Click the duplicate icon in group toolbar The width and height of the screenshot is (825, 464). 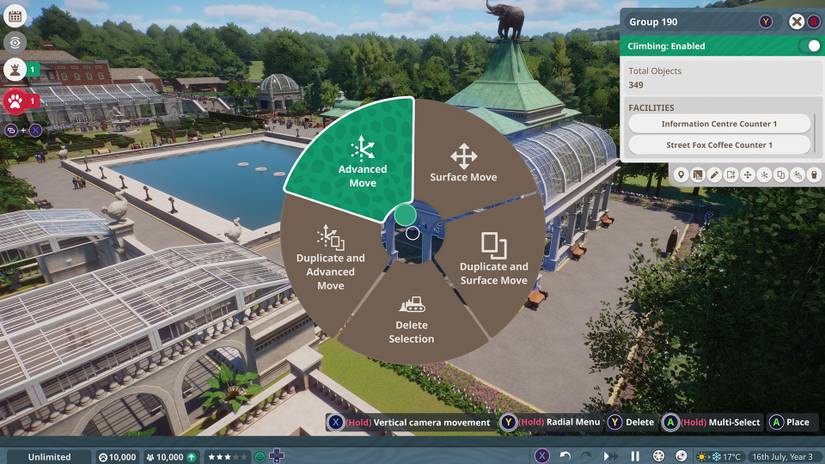[x=781, y=175]
